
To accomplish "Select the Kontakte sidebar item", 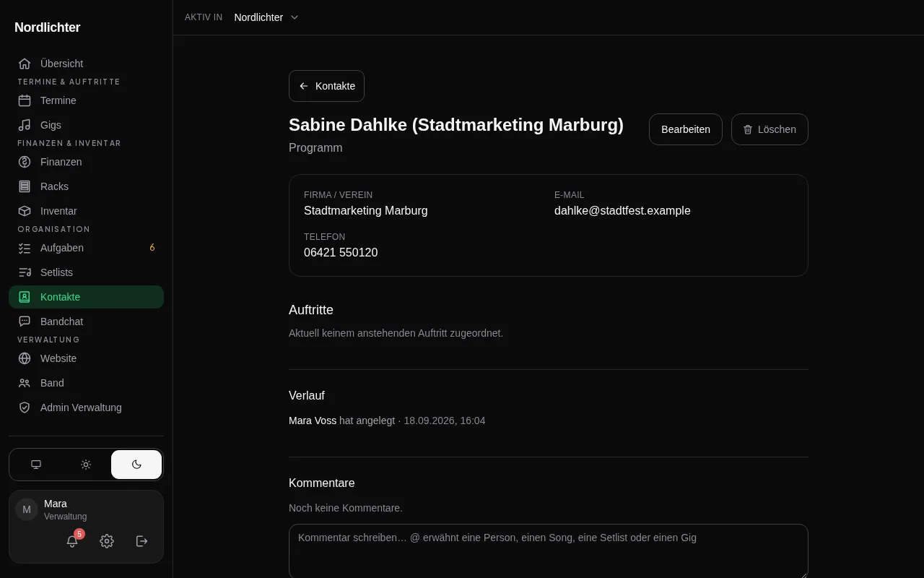I will [x=87, y=297].
